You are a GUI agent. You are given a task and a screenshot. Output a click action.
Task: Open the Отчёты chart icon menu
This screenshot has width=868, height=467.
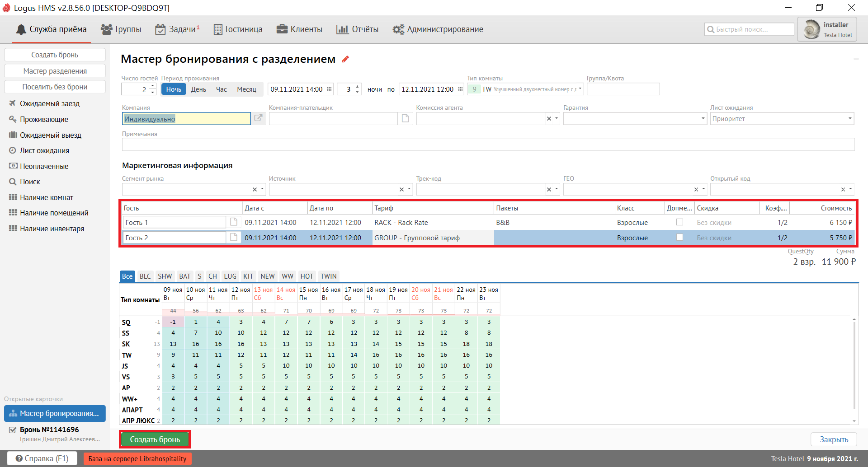click(357, 29)
